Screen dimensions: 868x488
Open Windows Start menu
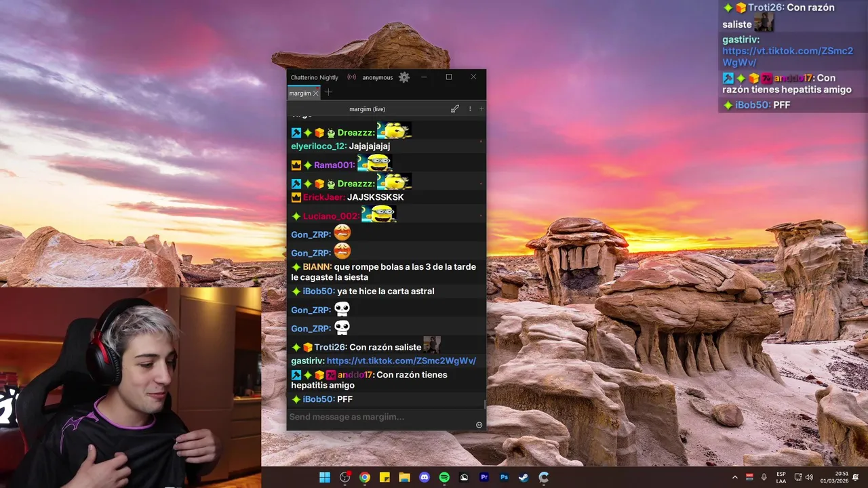pyautogui.click(x=325, y=477)
